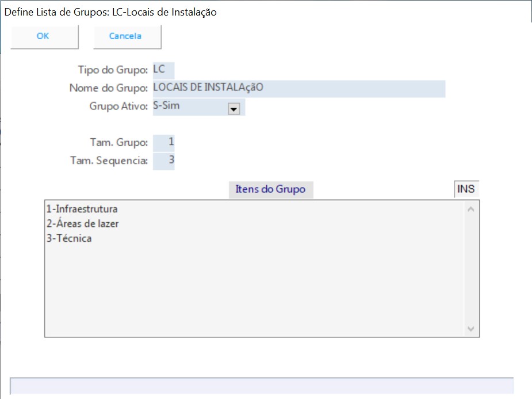This screenshot has width=532, height=399.
Task: Focus the Nome do Grupo text field
Action: (298, 89)
